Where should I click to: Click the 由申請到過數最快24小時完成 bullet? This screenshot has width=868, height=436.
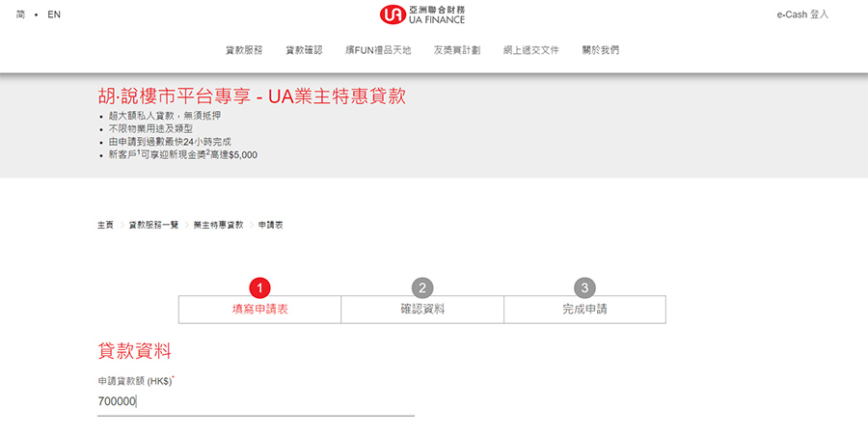point(170,142)
